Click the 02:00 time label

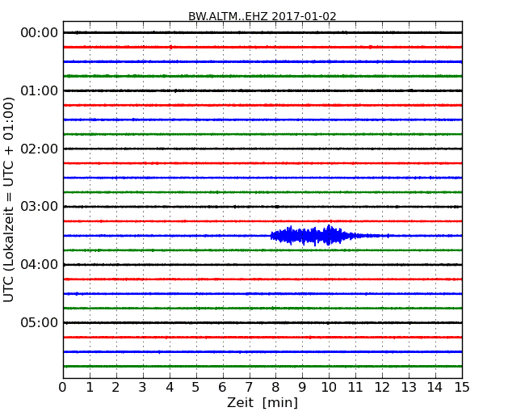40,149
